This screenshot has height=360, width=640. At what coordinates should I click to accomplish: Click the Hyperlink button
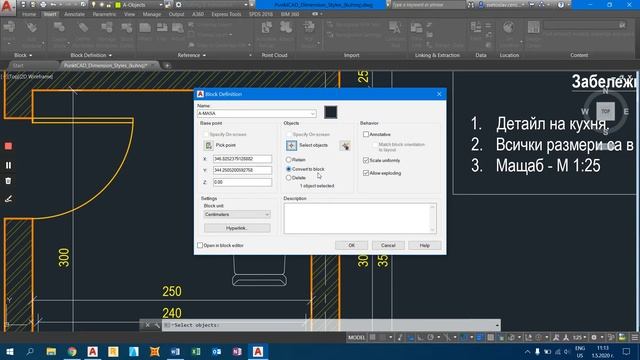[x=237, y=228]
